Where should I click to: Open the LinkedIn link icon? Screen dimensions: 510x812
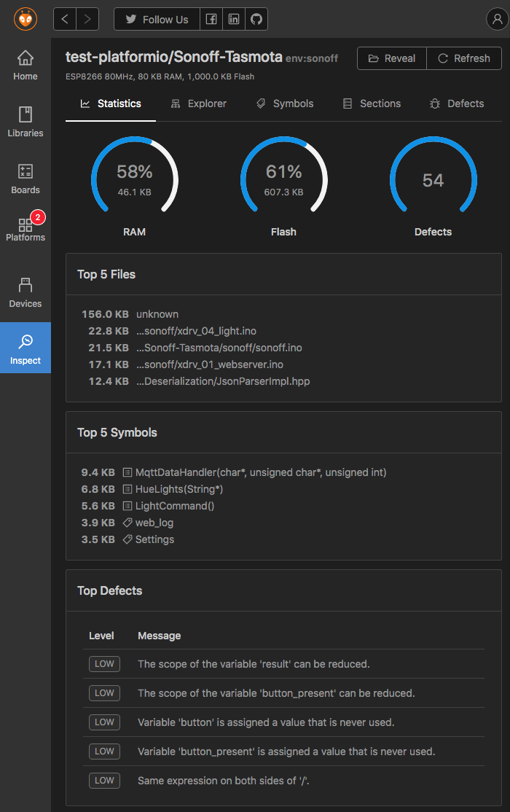(234, 19)
